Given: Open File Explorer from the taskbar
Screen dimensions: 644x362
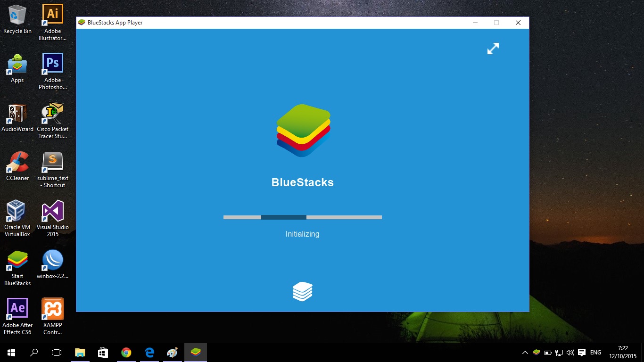Looking at the screenshot, I should point(80,353).
